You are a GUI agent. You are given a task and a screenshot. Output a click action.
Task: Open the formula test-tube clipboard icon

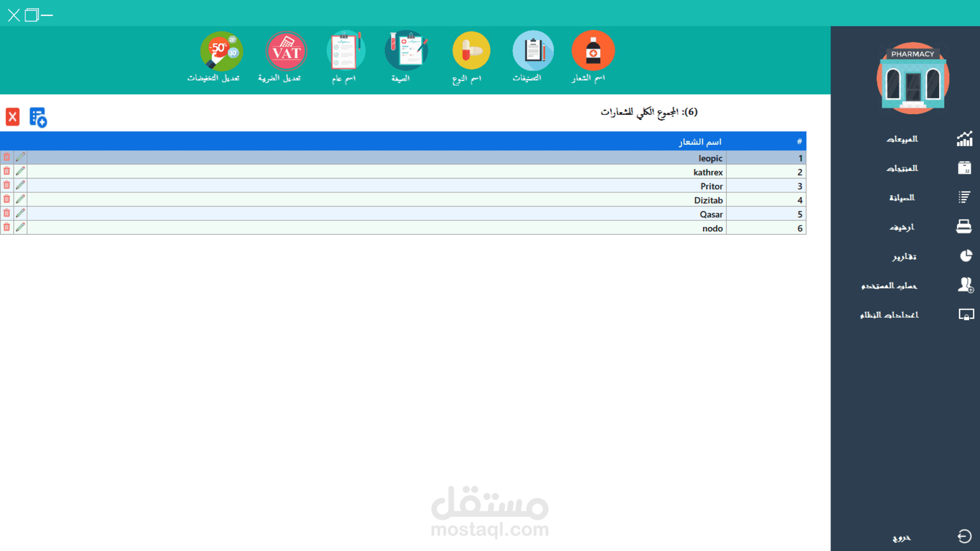coord(406,51)
